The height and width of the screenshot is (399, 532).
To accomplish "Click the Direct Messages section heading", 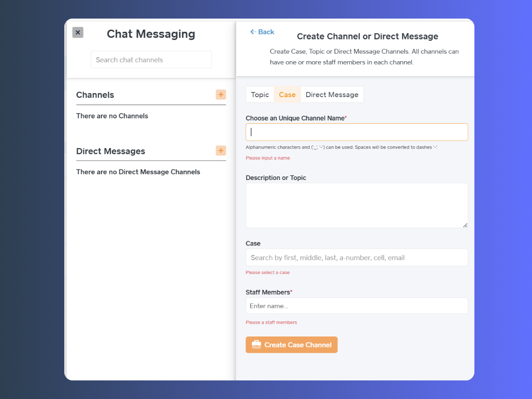I will coord(110,151).
